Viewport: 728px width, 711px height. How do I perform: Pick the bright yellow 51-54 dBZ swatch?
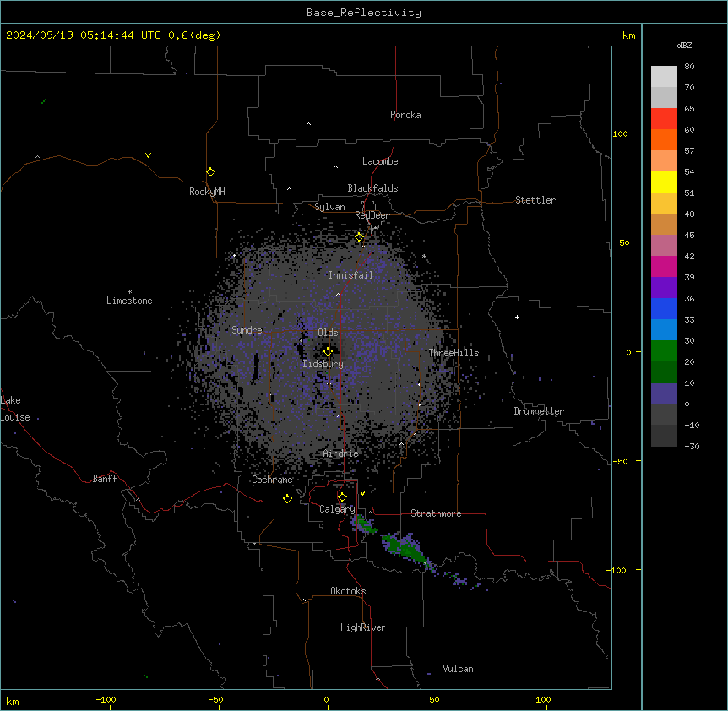pos(664,182)
